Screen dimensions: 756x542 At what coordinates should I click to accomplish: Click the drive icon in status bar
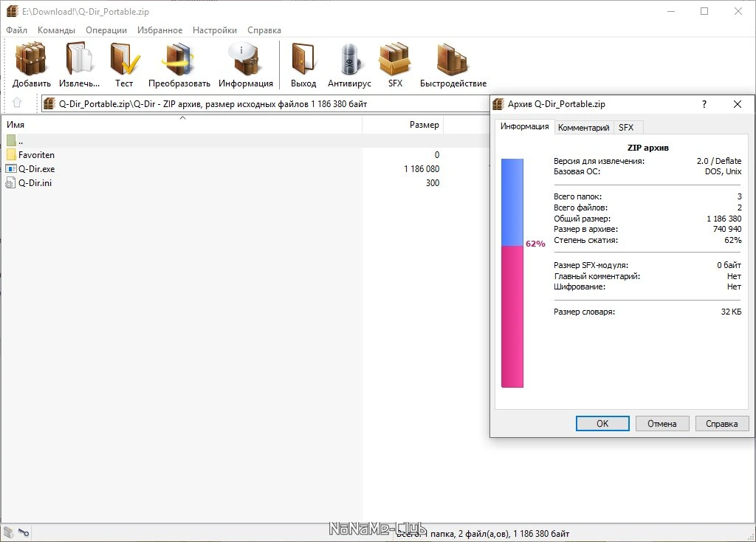click(x=9, y=532)
